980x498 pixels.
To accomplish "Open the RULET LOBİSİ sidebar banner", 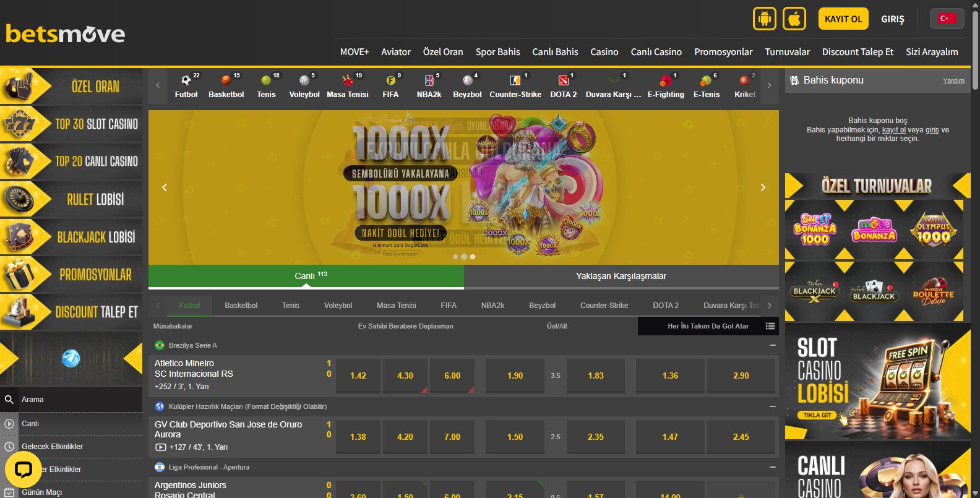I will click(x=71, y=199).
